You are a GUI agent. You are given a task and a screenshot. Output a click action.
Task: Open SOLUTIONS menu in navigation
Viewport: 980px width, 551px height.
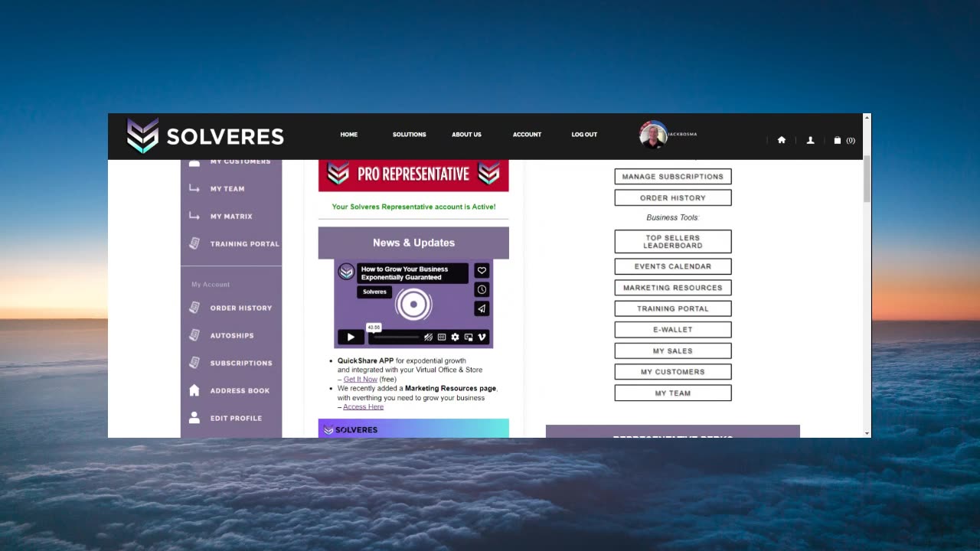410,135
